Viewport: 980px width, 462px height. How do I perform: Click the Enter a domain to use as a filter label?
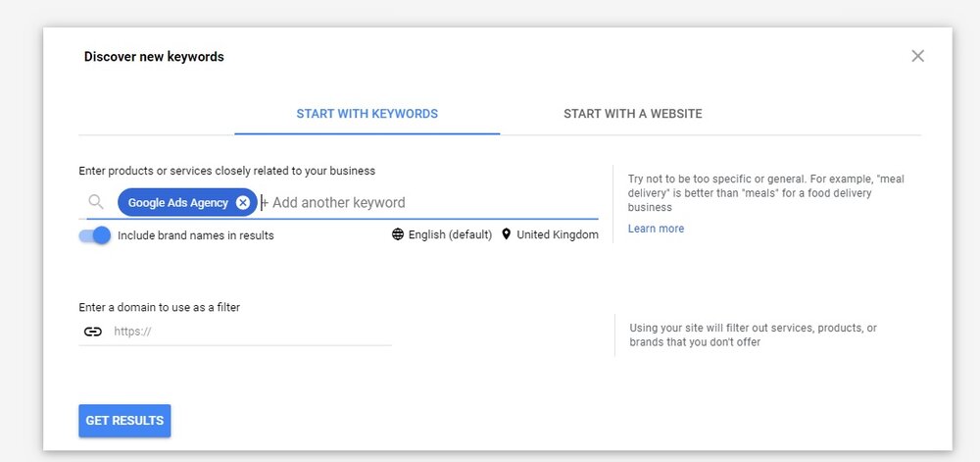click(x=160, y=307)
